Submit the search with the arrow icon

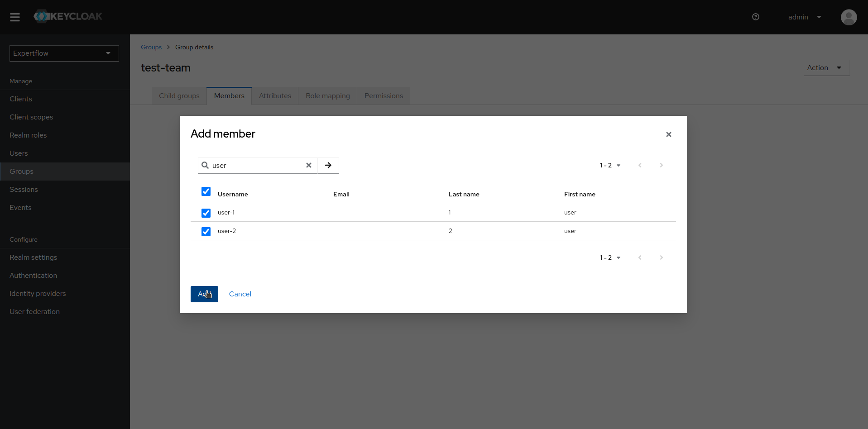click(x=328, y=165)
